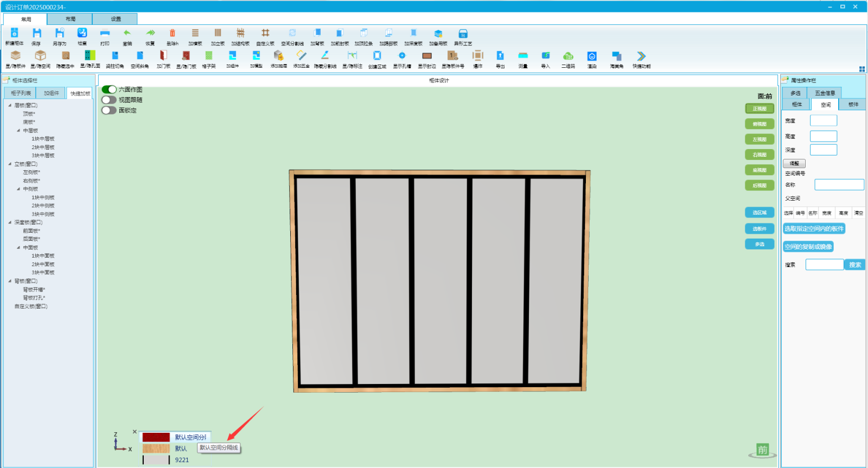Collapse the 中侧板 tree branch

click(x=18, y=189)
